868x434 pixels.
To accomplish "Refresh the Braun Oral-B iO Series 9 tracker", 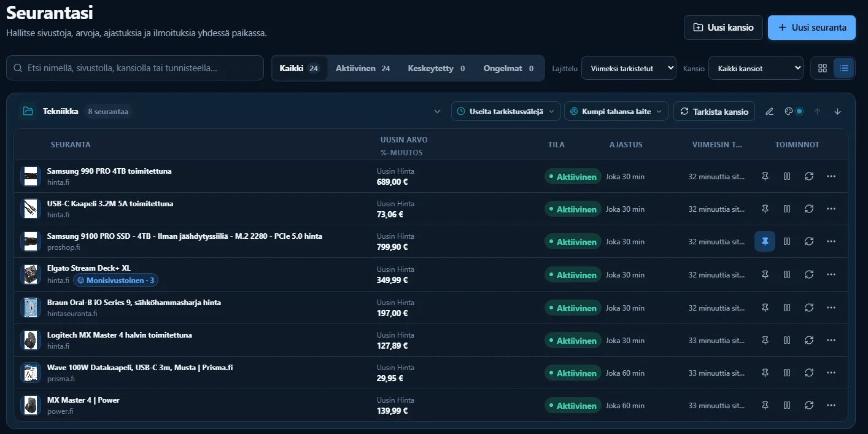I will coord(809,307).
